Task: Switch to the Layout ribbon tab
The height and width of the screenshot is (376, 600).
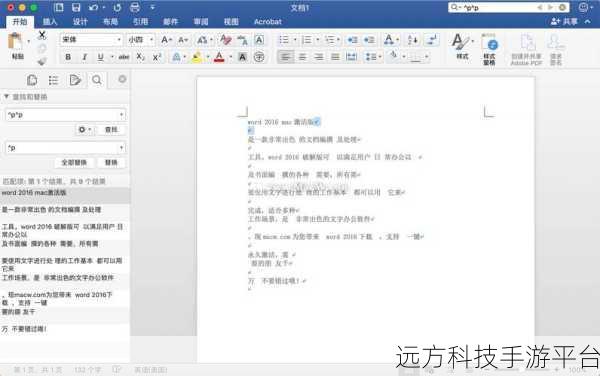Action: [110, 22]
